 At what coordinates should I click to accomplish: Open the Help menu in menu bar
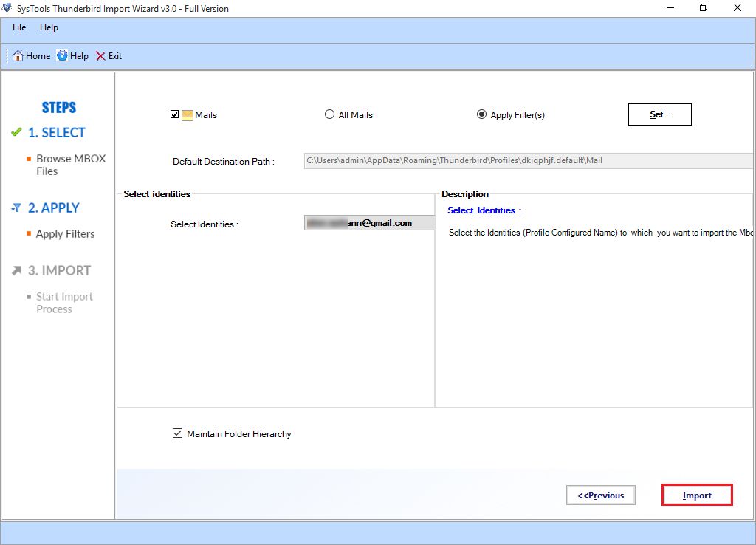(x=49, y=27)
